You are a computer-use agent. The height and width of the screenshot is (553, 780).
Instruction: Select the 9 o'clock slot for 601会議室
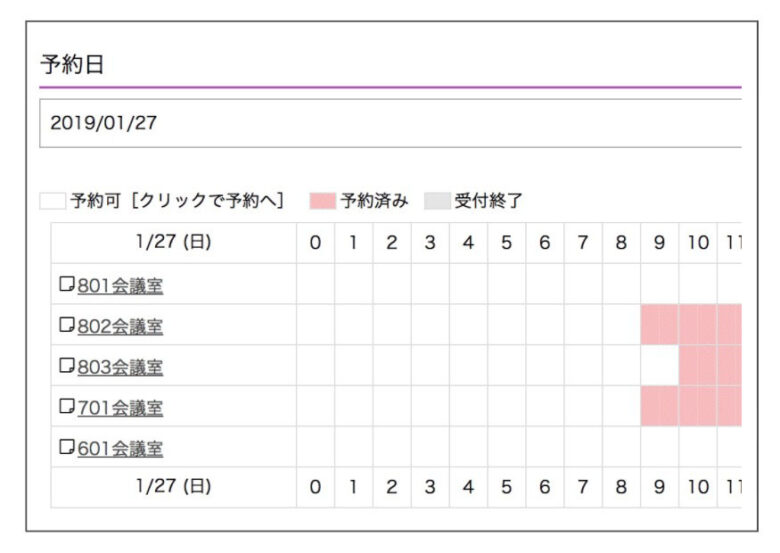[660, 447]
